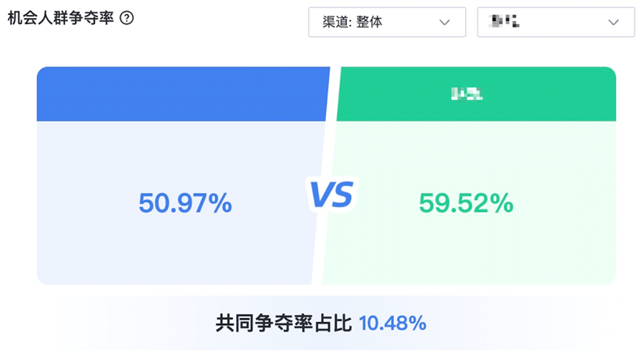Select the green header bar
Screen dimensions: 644x354
477,94
